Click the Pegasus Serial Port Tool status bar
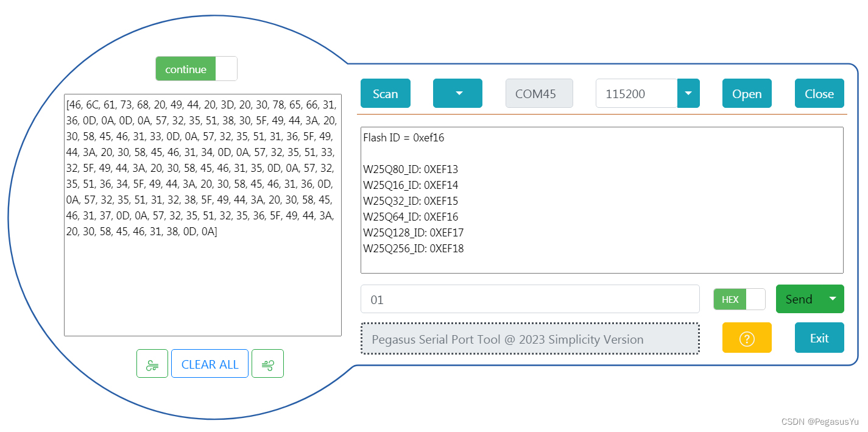This screenshot has height=432, width=868. [530, 339]
